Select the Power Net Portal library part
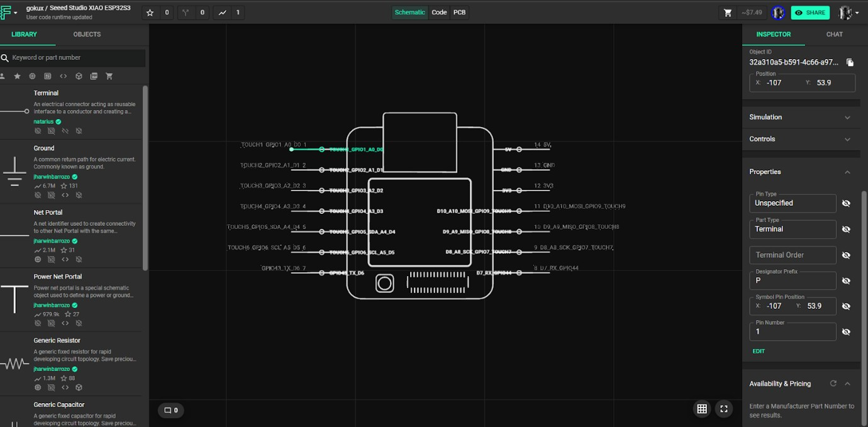The width and height of the screenshot is (868, 427). (x=70, y=299)
